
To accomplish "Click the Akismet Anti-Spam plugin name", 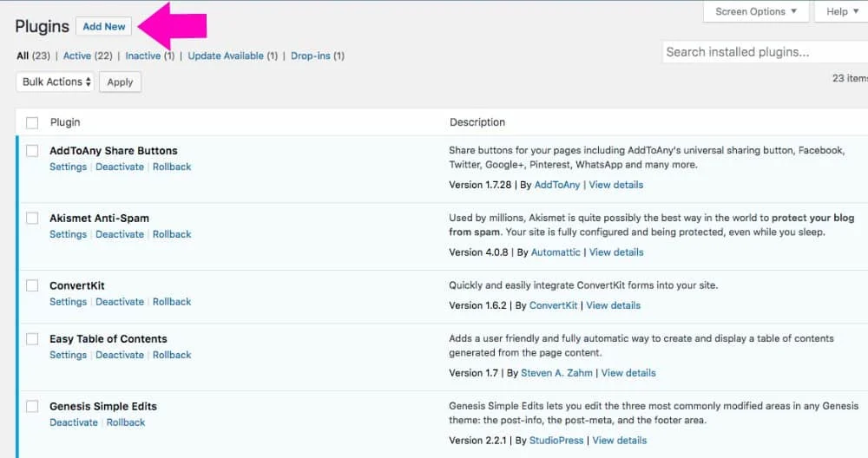I will (99, 219).
